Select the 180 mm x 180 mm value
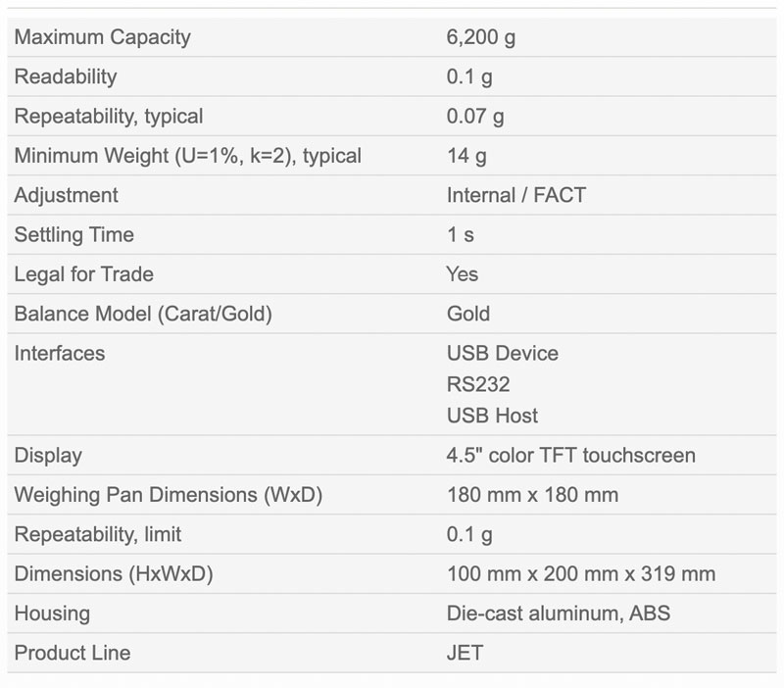 pyautogui.click(x=532, y=495)
